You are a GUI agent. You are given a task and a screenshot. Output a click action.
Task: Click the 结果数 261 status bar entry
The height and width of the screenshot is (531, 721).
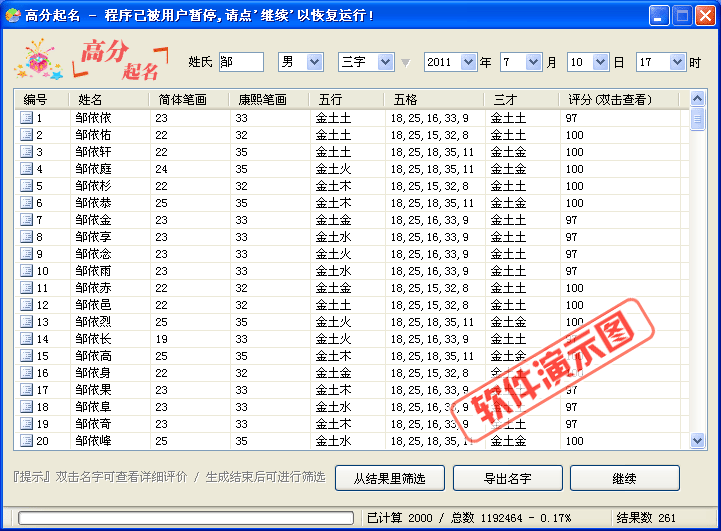(646, 518)
